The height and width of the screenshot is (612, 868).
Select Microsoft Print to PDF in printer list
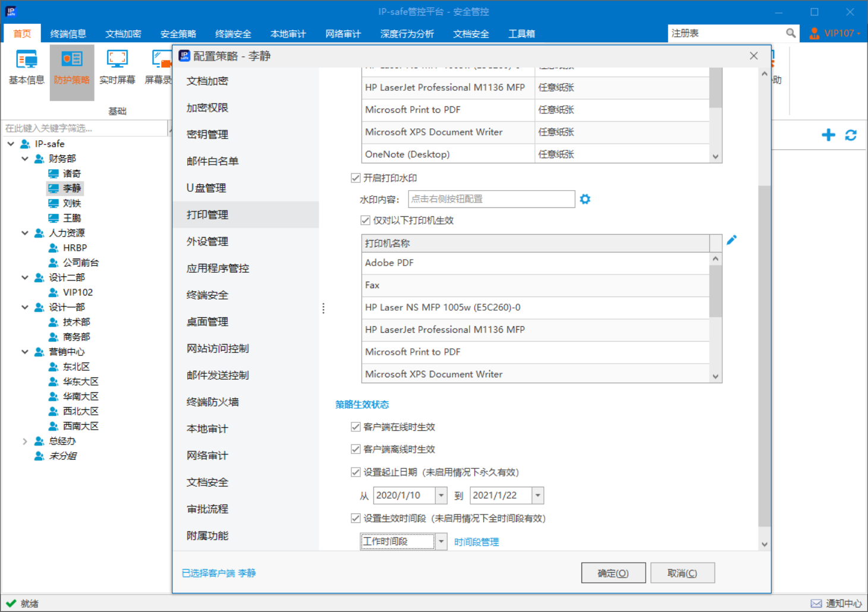pos(535,352)
